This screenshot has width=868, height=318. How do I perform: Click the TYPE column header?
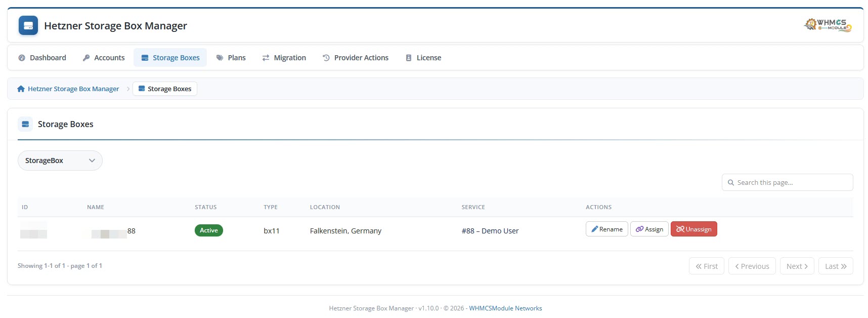pyautogui.click(x=271, y=207)
